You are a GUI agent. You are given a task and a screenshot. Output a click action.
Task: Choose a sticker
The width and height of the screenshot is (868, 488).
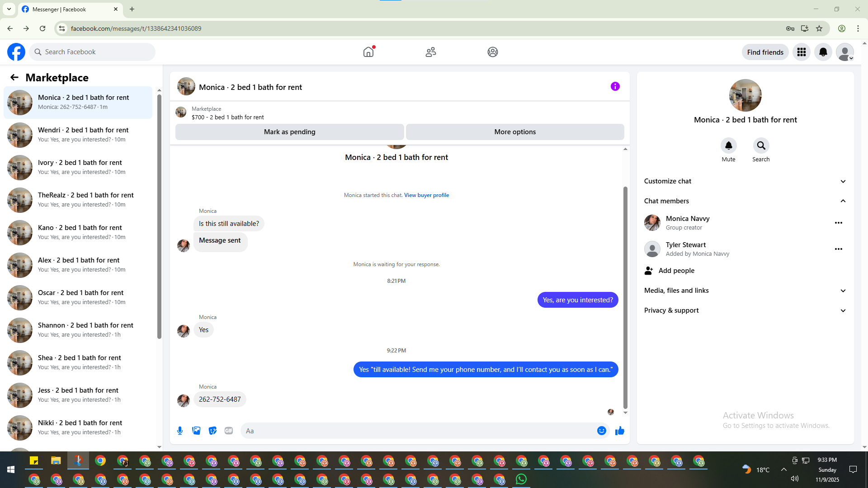click(212, 431)
